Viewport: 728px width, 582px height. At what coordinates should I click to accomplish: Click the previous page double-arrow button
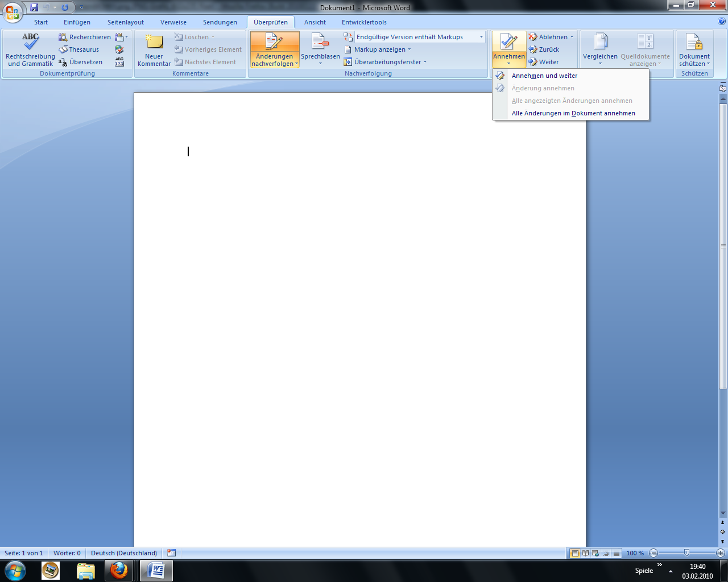coord(723,522)
